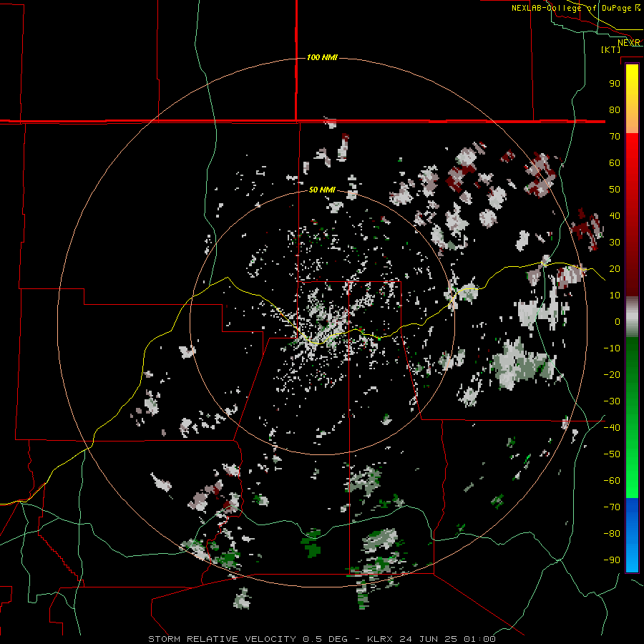Image resolution: width=644 pixels, height=644 pixels.
Task: Click the 60 value on velocity scale
Action: point(615,162)
